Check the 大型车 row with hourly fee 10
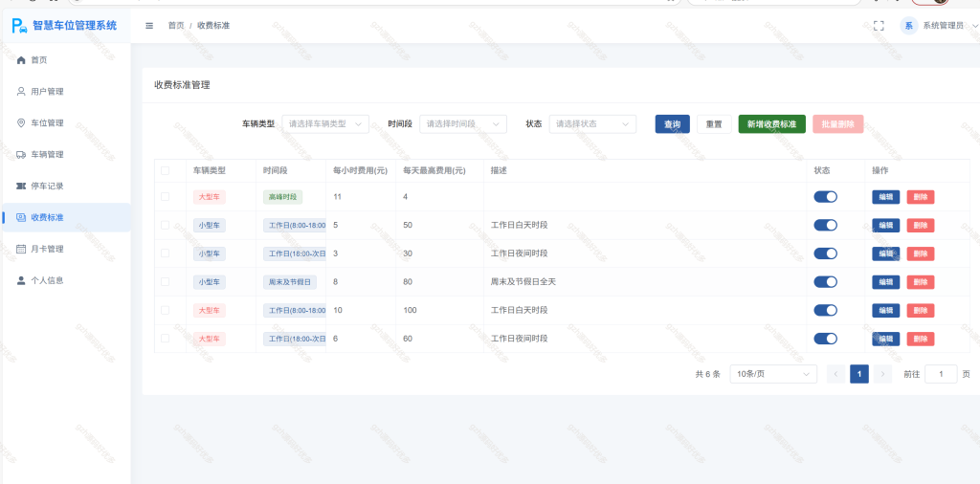The height and width of the screenshot is (484, 980). coord(165,310)
